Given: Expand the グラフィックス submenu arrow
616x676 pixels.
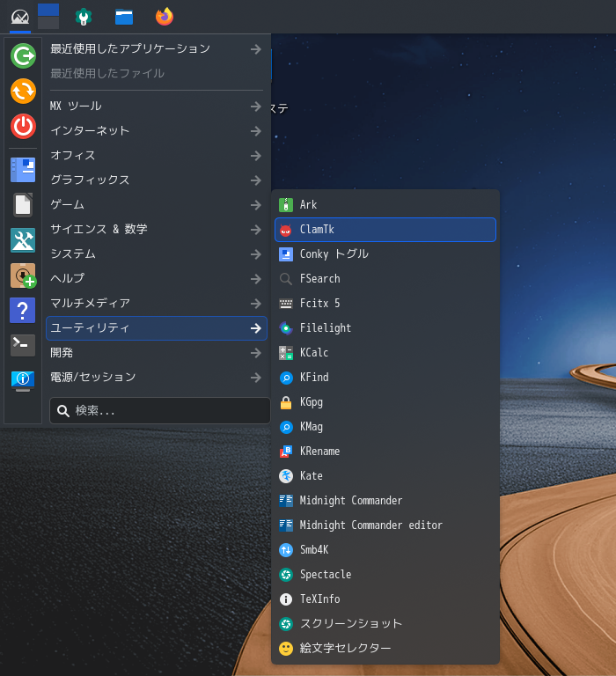Looking at the screenshot, I should click(x=256, y=180).
